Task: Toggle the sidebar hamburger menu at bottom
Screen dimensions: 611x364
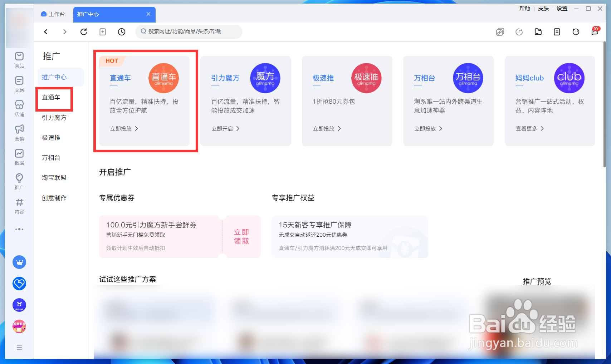Action: [19, 348]
